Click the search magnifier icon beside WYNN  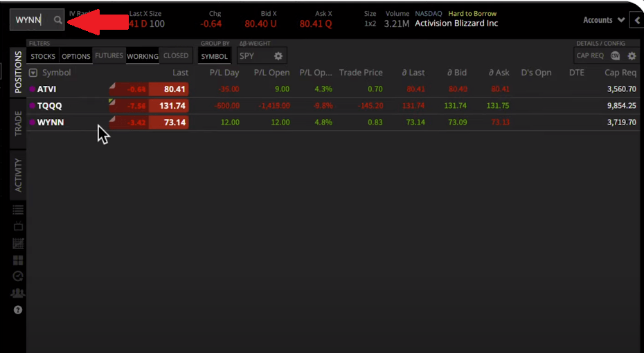tap(57, 20)
